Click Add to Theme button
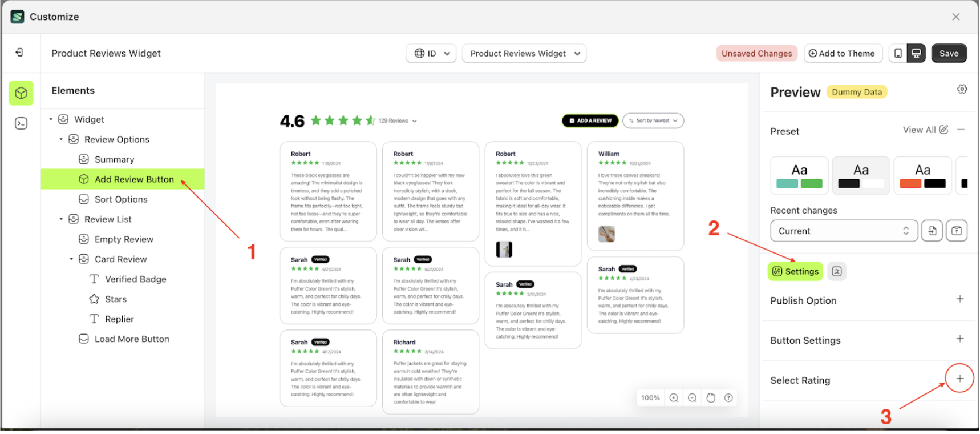Viewport: 980px width, 434px height. [x=843, y=53]
